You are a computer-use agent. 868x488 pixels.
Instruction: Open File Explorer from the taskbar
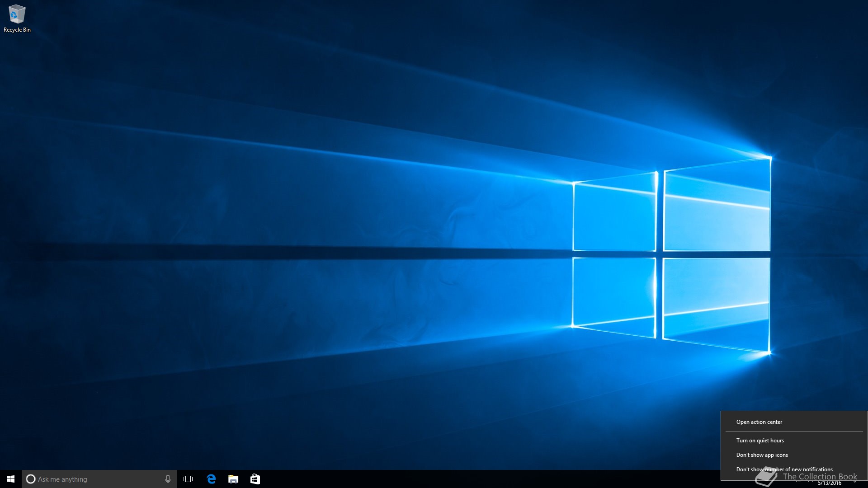[x=233, y=479]
